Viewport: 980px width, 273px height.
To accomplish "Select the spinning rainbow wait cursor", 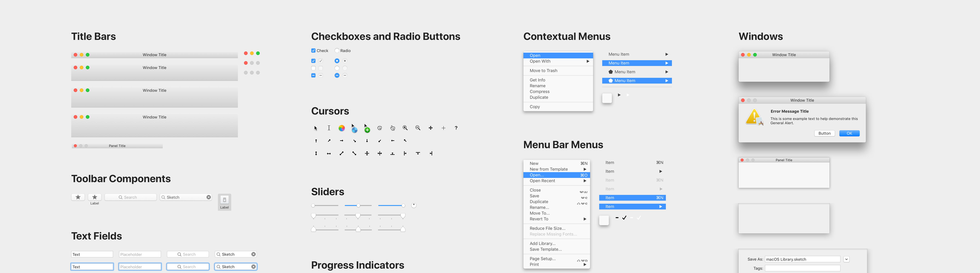I will (342, 128).
